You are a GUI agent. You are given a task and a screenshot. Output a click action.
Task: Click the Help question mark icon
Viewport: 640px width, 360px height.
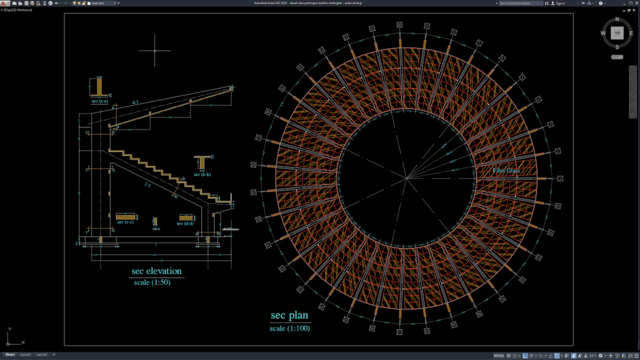coord(600,3)
